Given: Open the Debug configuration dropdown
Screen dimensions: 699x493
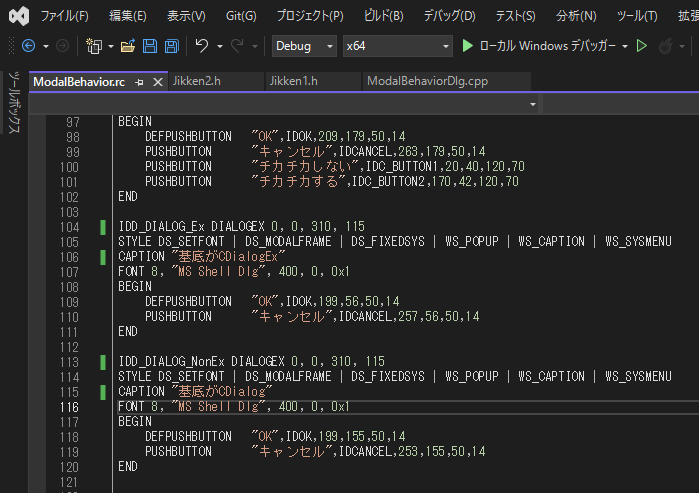Looking at the screenshot, I should tap(304, 46).
